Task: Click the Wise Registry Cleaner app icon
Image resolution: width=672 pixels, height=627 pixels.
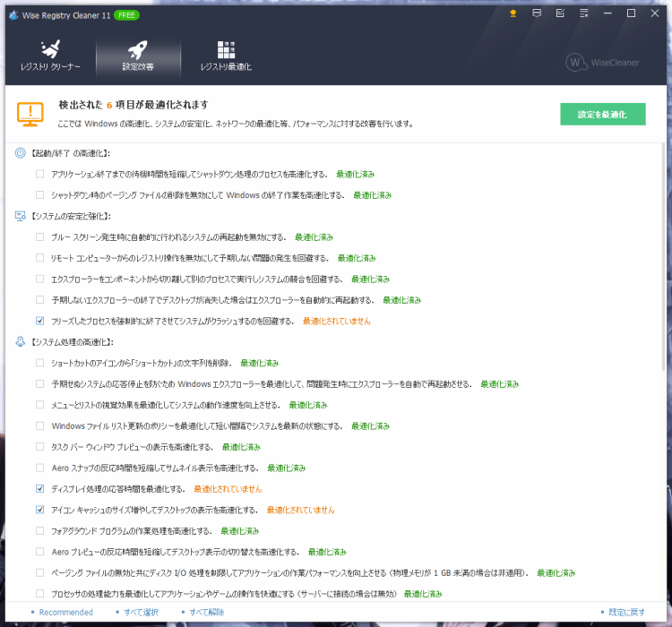Action: coord(13,15)
